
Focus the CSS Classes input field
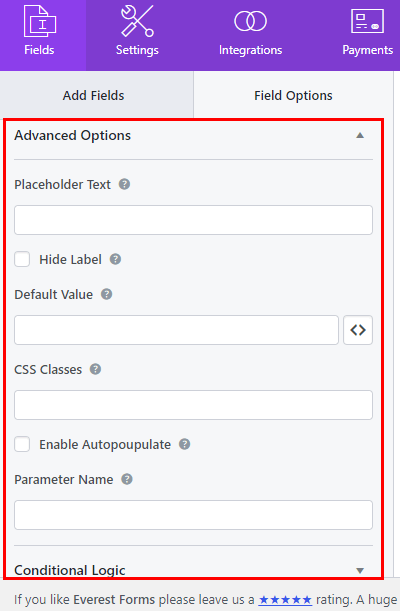point(193,405)
